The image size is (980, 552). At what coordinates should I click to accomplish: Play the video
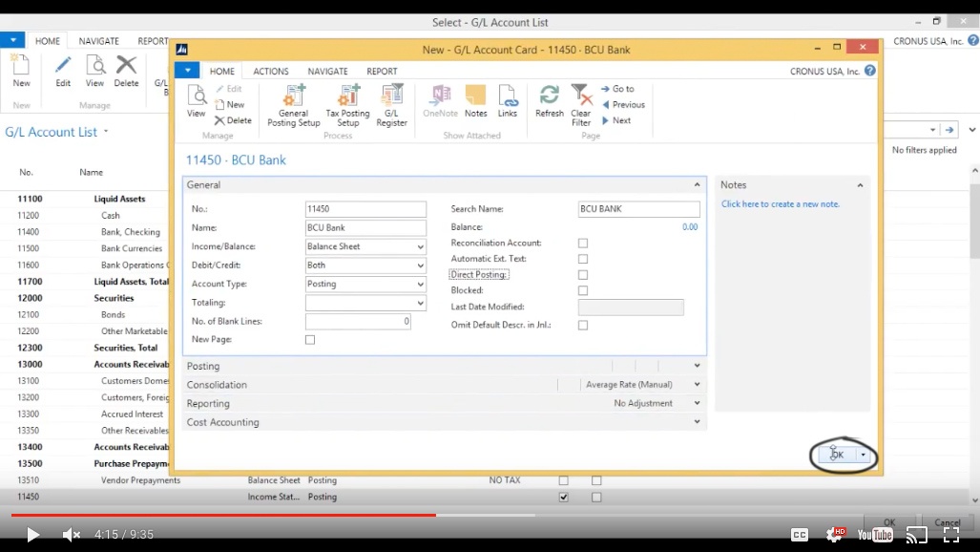(x=32, y=535)
